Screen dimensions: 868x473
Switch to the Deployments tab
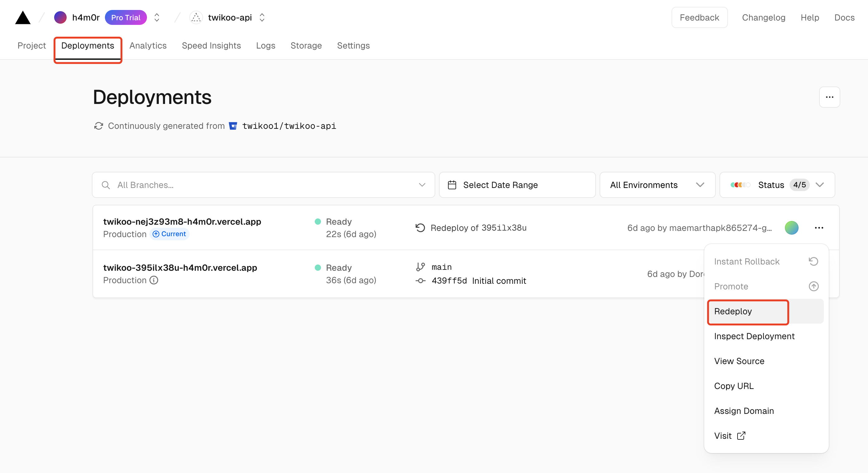point(87,45)
